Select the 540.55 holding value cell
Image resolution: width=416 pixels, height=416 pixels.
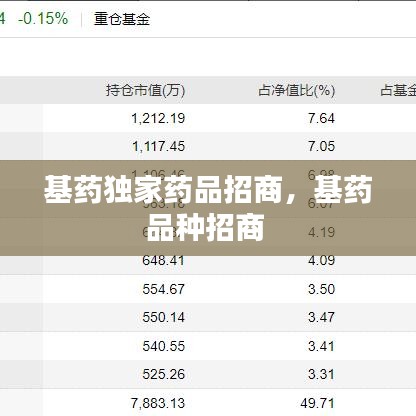163,346
